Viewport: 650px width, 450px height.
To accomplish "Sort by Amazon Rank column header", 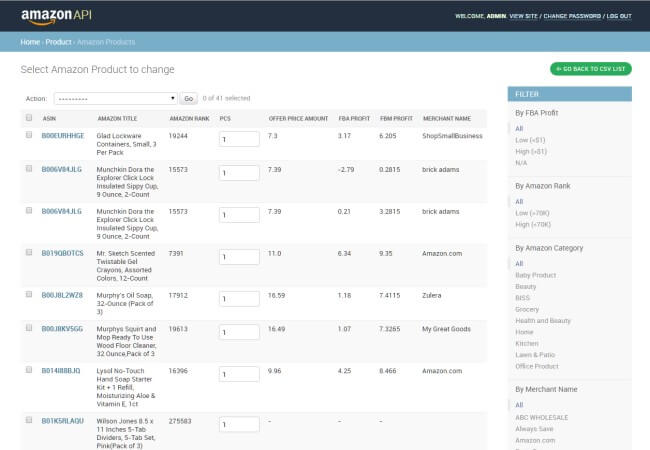I will (188, 118).
